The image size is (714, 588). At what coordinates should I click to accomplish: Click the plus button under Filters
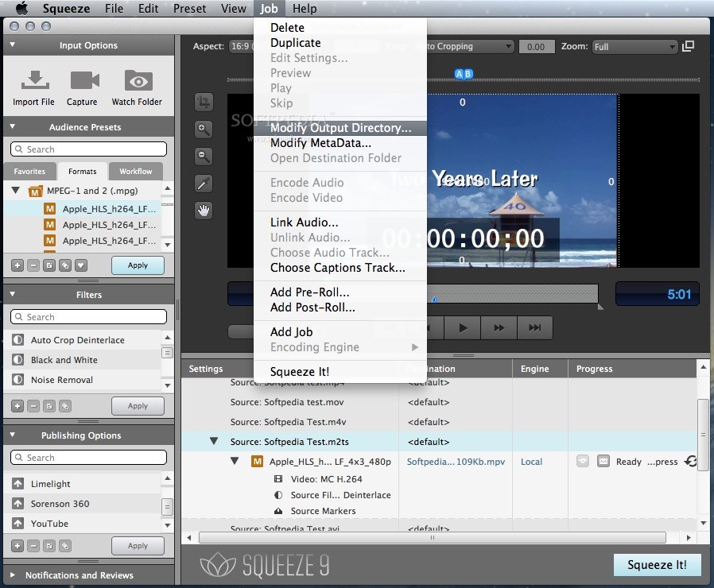tap(17, 406)
